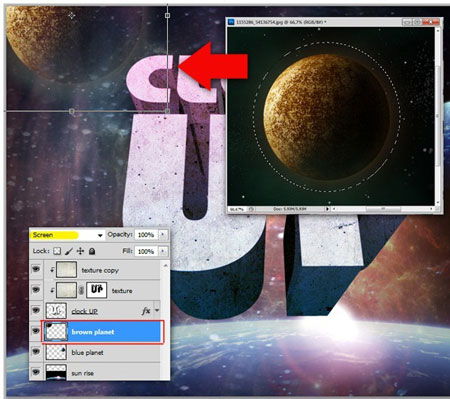This screenshot has width=450, height=399.
Task: Hide the texture layer
Action: tap(36, 289)
